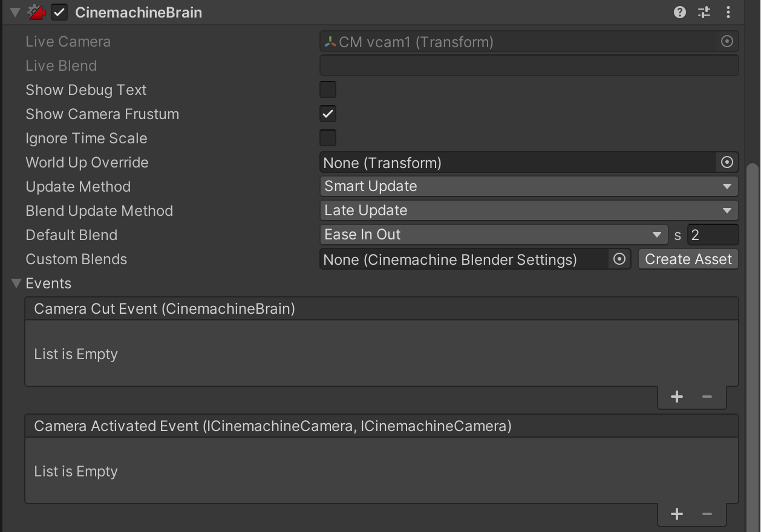Open the component help reference icon

680,12
